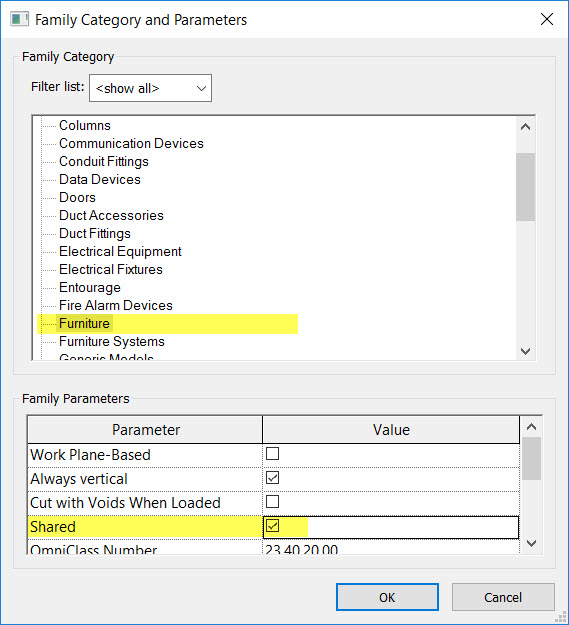Choose the Entourage category
Viewport: 569px width, 625px height.
pyautogui.click(x=90, y=287)
